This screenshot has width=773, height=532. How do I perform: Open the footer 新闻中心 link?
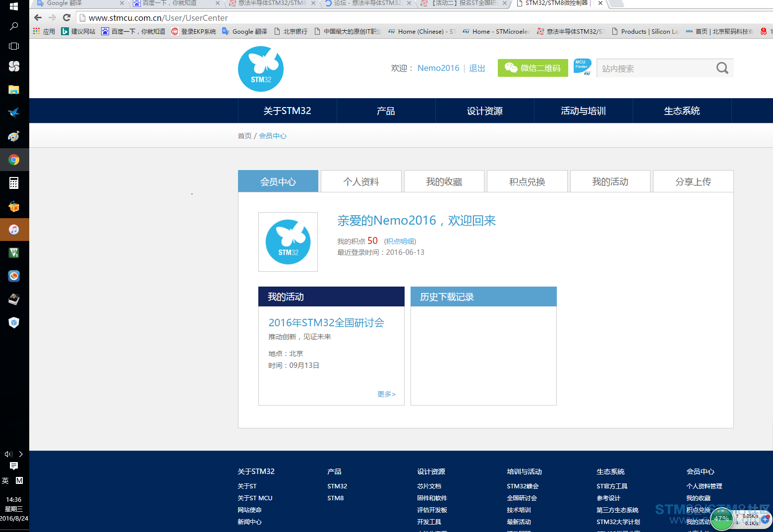coord(249,522)
